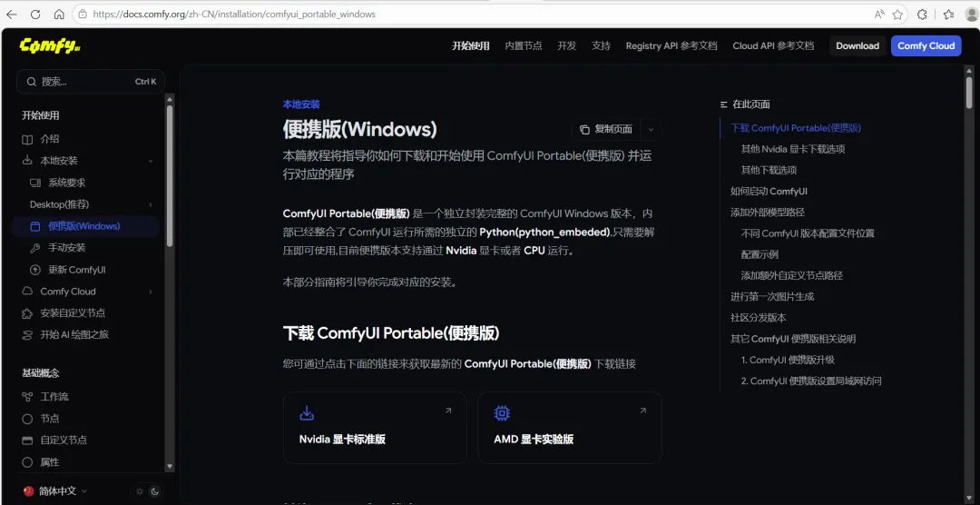Screen dimensions: 980x505
Task: Click the monitor icon beside 系统要求
Action: coord(35,183)
